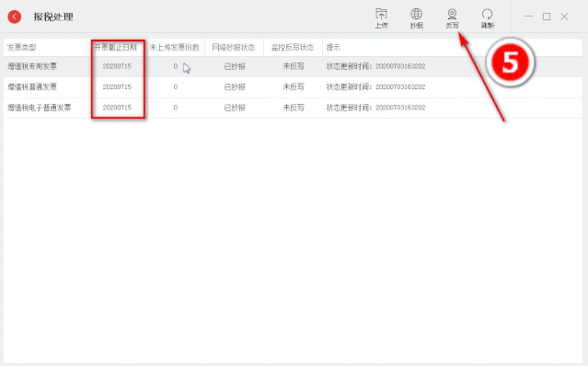The image size is (588, 366).
Task: Minimize the 报税处理 window
Action: pos(529,17)
